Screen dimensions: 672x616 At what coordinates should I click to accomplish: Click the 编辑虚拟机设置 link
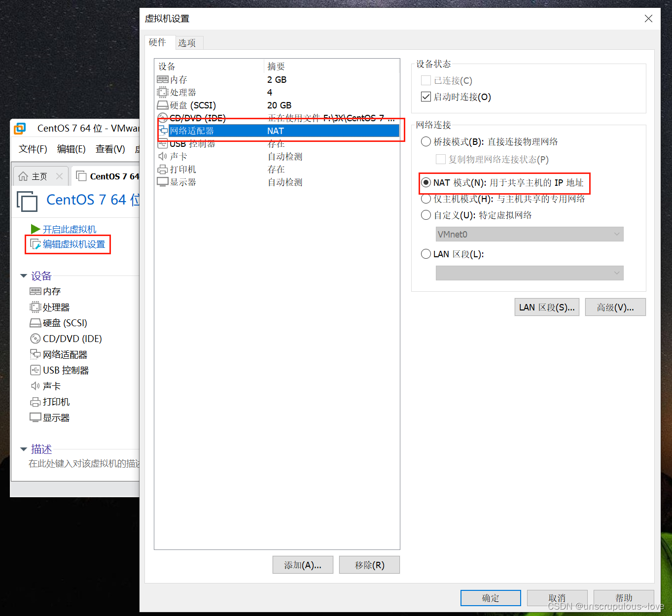point(74,244)
